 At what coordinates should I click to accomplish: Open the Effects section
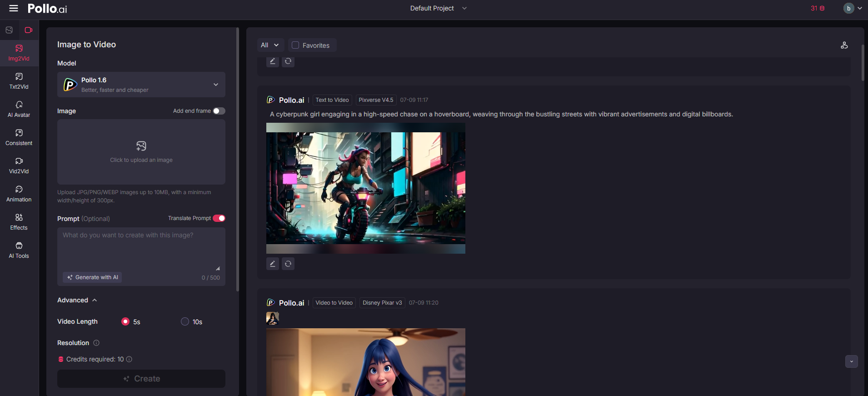tap(19, 222)
